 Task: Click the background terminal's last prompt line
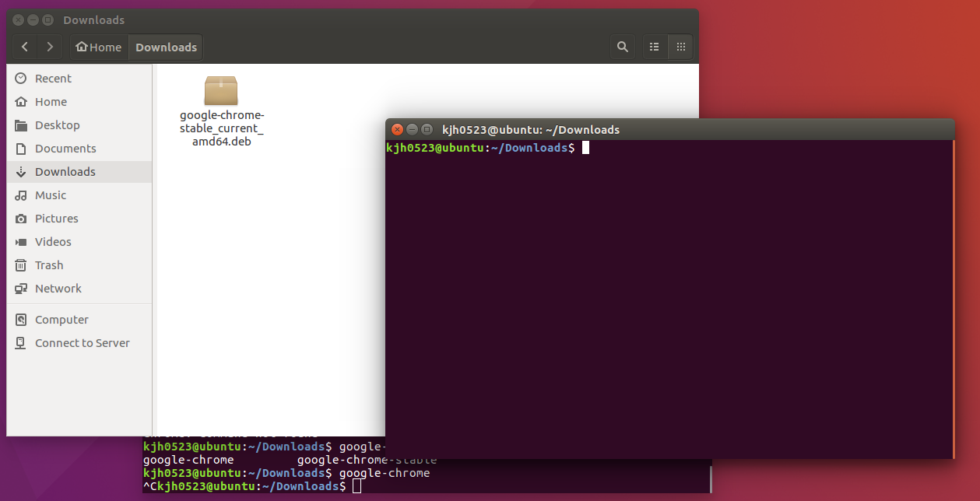[x=251, y=486]
